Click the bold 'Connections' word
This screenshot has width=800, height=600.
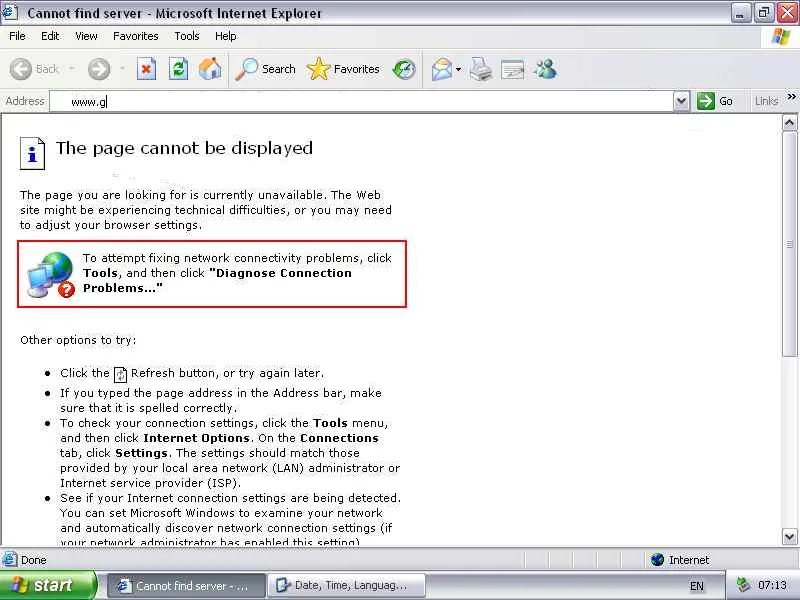(339, 438)
